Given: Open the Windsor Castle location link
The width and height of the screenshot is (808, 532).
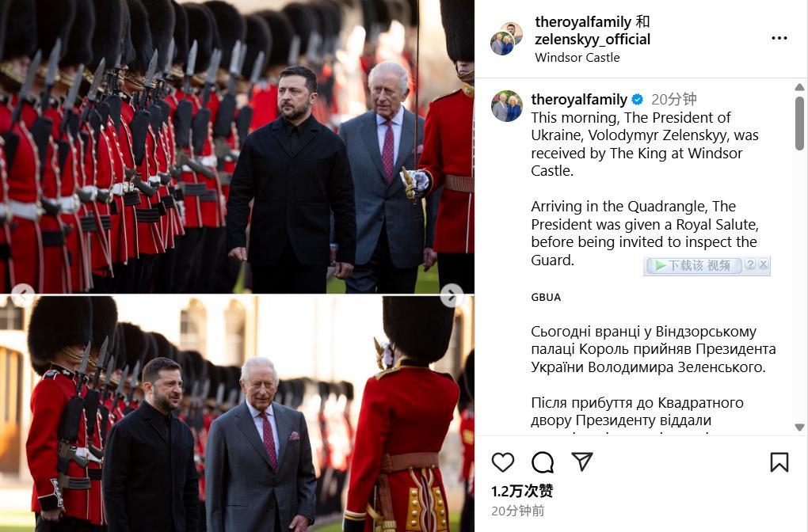Looking at the screenshot, I should click(577, 57).
